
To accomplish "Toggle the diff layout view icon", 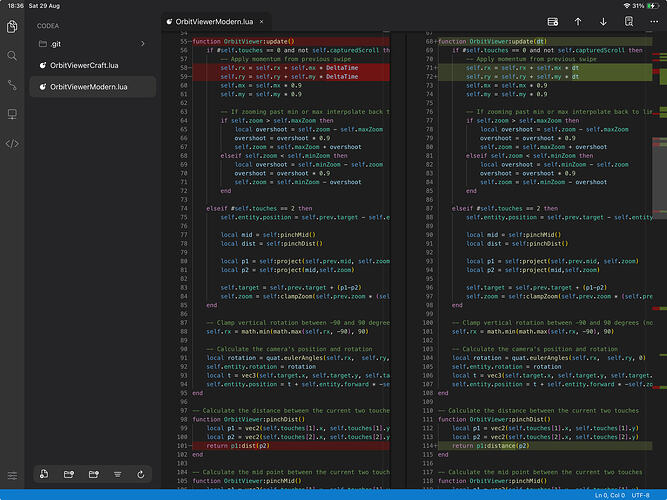I will (553, 22).
